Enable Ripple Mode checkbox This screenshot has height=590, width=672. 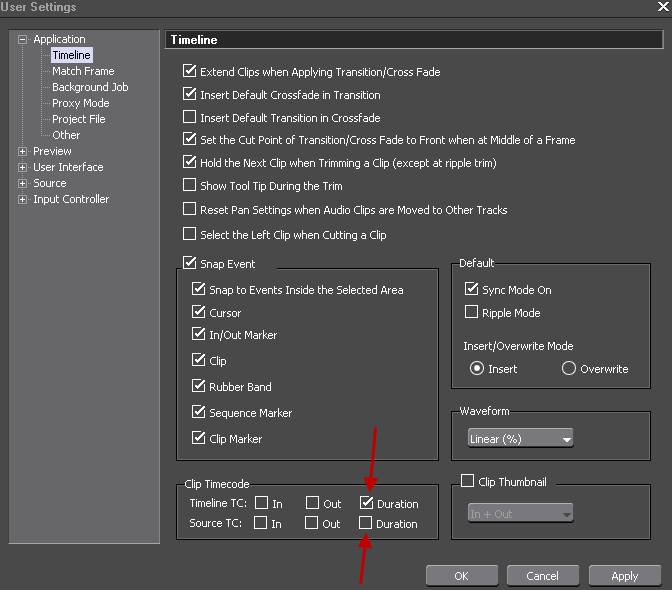pos(472,313)
